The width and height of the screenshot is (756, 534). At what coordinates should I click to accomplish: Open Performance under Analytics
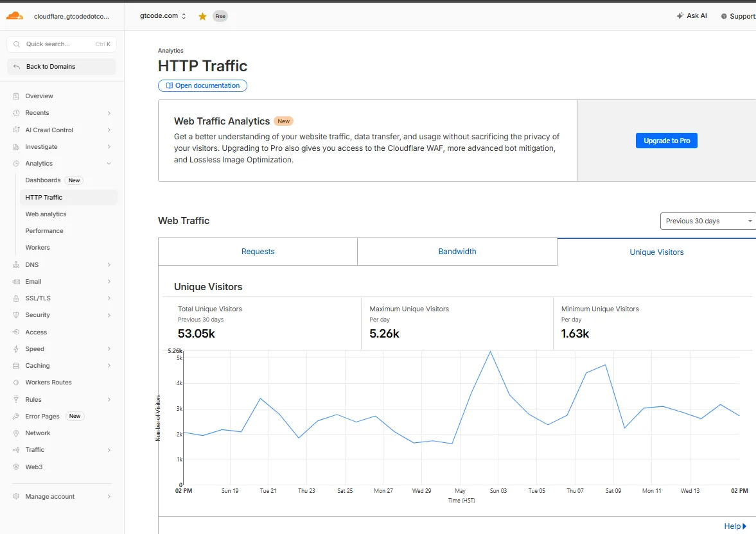44,231
